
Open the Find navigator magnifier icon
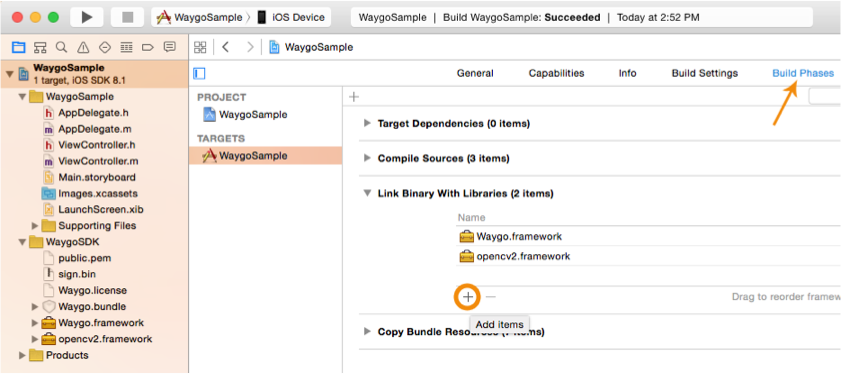coord(62,47)
